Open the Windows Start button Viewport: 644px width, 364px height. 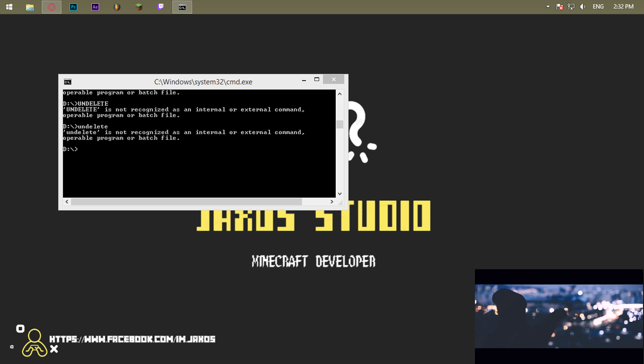(9, 7)
